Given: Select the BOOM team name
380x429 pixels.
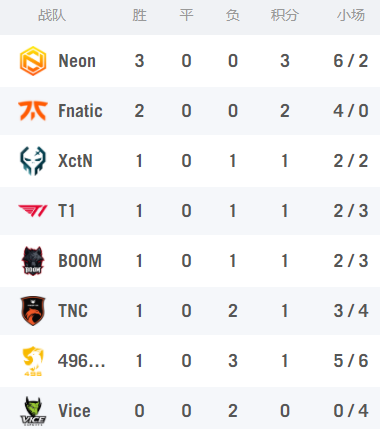Looking at the screenshot, I should tap(80, 261).
